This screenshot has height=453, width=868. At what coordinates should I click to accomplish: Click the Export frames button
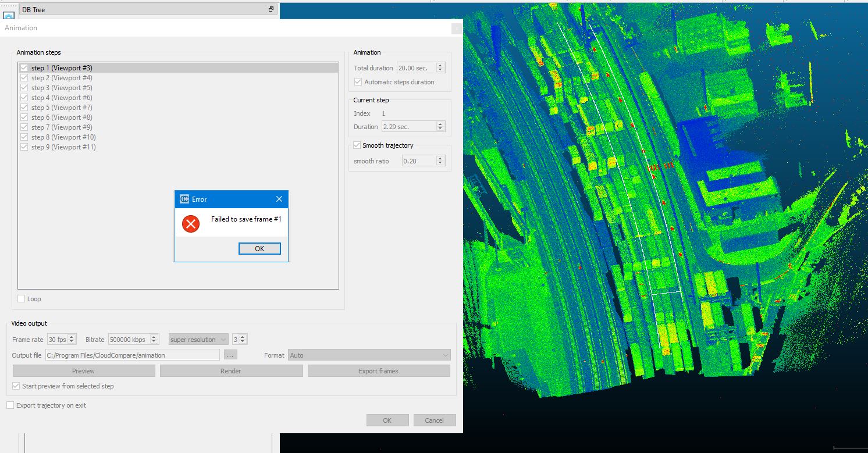pyautogui.click(x=378, y=371)
